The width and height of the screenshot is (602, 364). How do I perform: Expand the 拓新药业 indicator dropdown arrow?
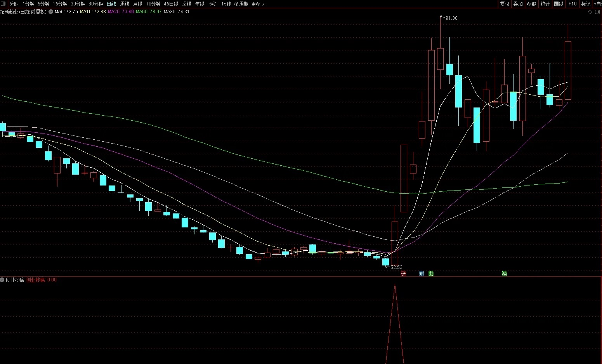[50, 12]
